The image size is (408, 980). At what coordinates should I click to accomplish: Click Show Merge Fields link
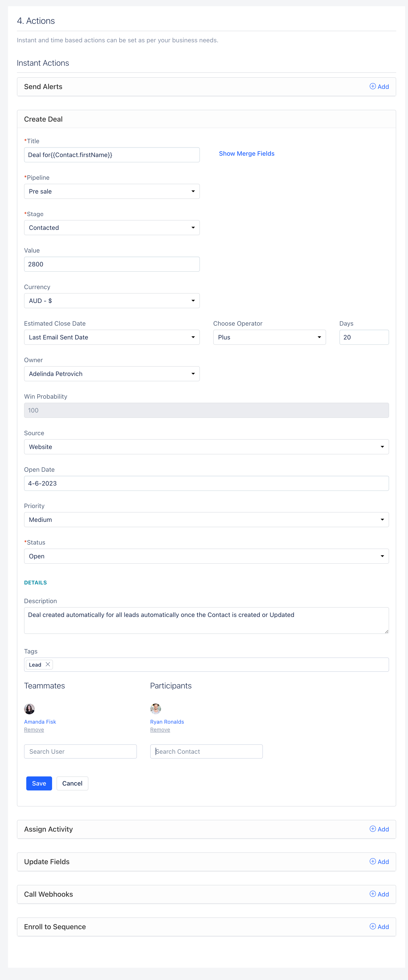(x=246, y=154)
